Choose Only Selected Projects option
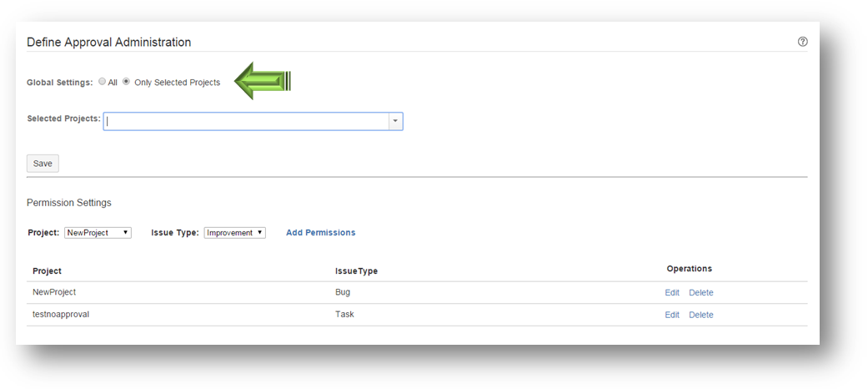The image size is (868, 389). [x=127, y=82]
